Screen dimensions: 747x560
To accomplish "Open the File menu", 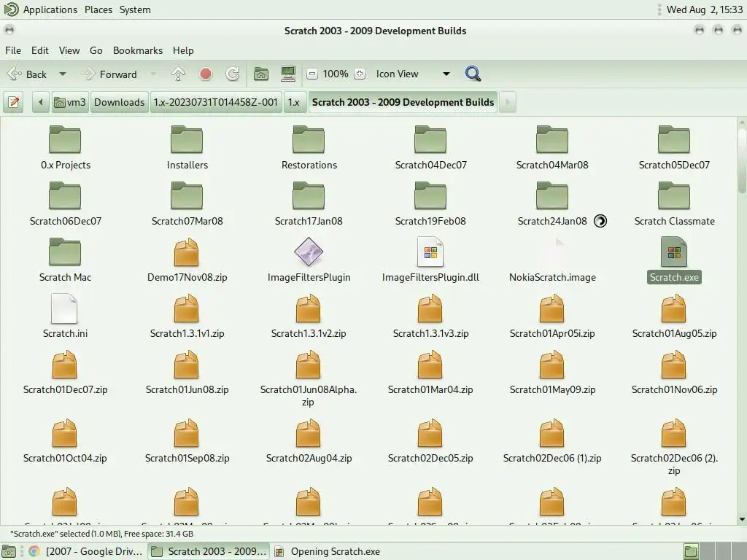I will pyautogui.click(x=13, y=50).
